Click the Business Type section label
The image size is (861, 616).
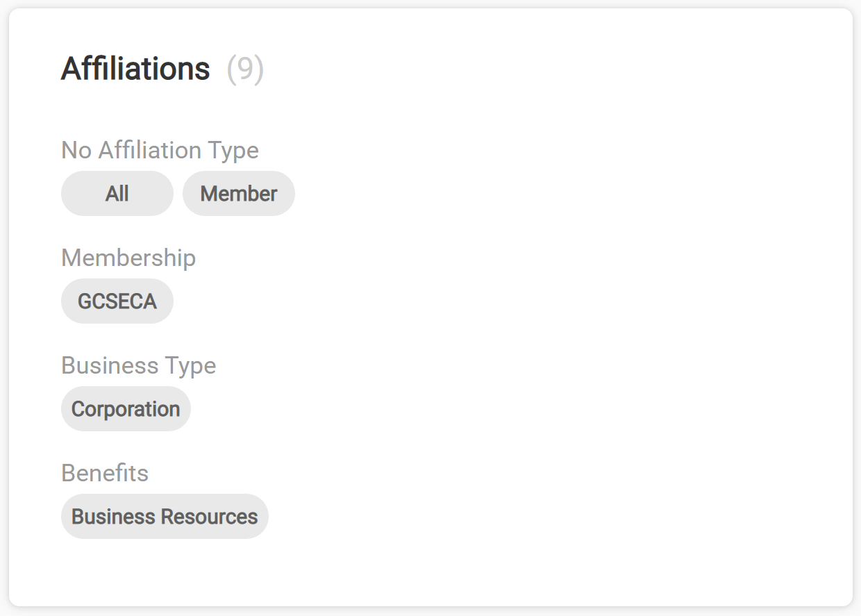pyautogui.click(x=138, y=365)
